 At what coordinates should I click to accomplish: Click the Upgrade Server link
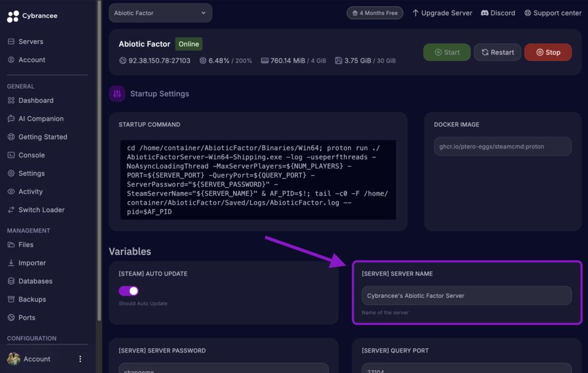[442, 13]
